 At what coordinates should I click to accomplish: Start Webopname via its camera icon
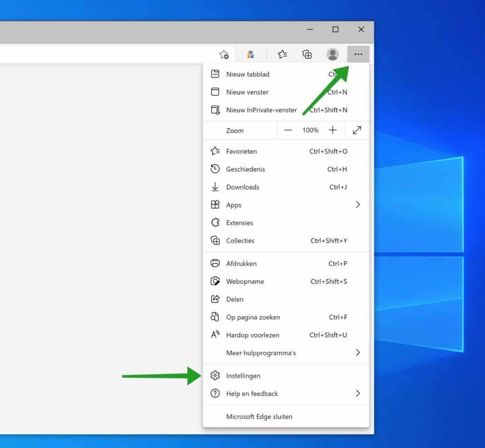tap(215, 281)
